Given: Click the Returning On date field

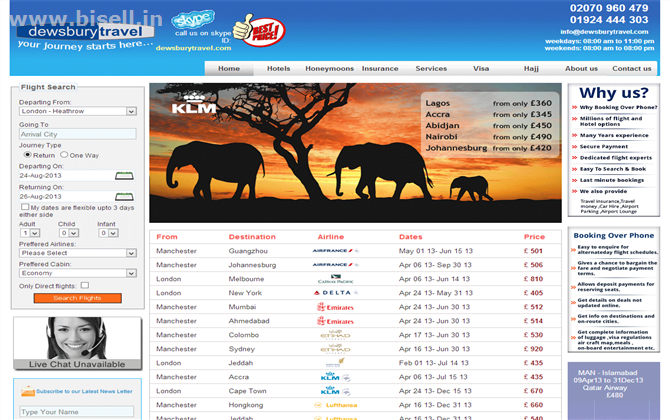Looking at the screenshot, I should (66, 197).
